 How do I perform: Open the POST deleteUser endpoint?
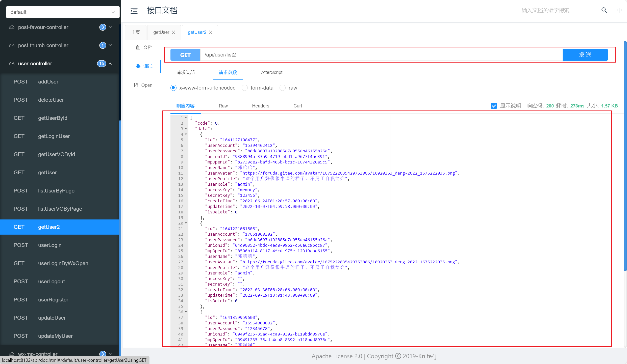(x=60, y=100)
